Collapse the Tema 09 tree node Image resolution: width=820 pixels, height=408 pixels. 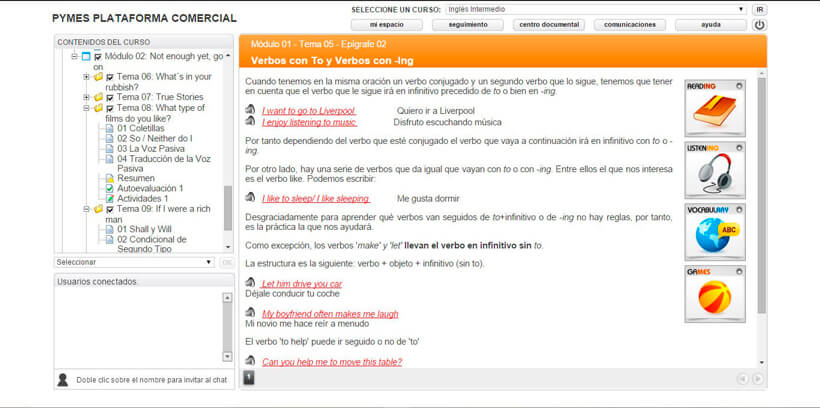click(86, 209)
